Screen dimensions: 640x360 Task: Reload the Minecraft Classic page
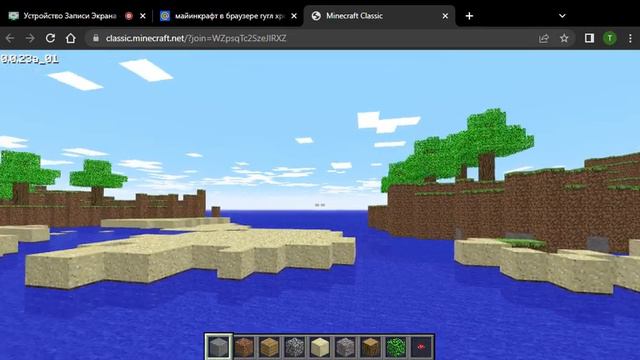(50, 38)
